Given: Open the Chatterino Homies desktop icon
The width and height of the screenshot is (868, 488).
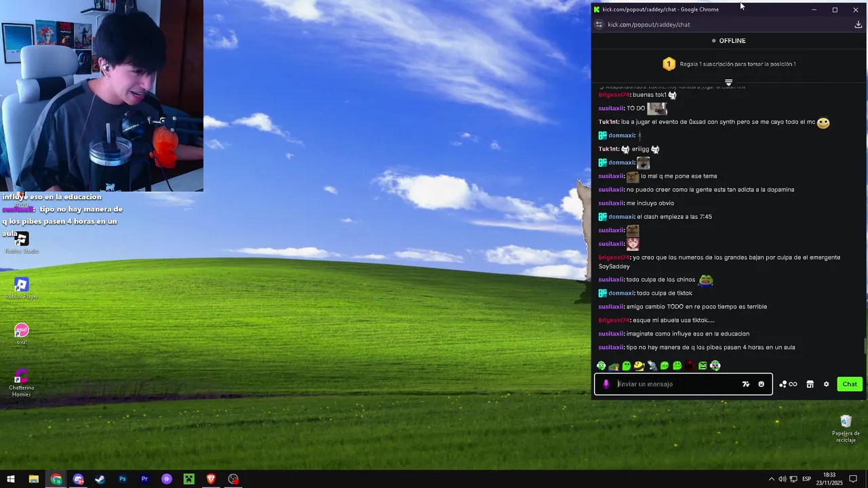Looking at the screenshot, I should coord(22,382).
